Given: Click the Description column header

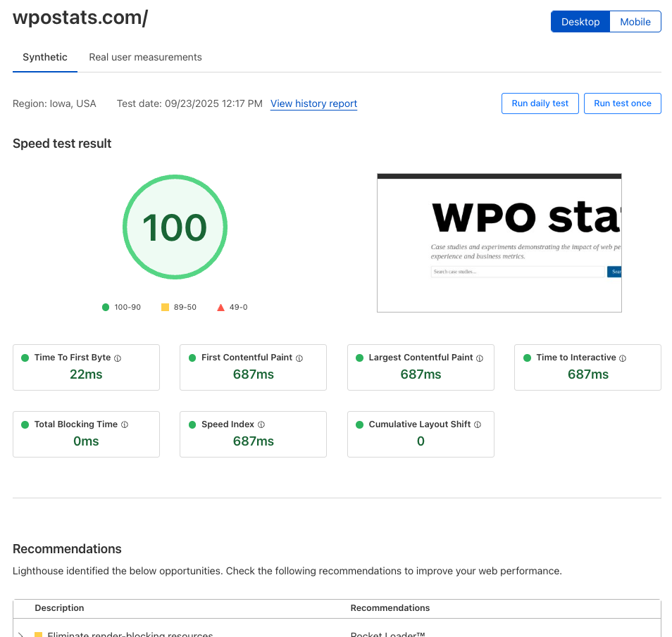Looking at the screenshot, I should [x=59, y=608].
